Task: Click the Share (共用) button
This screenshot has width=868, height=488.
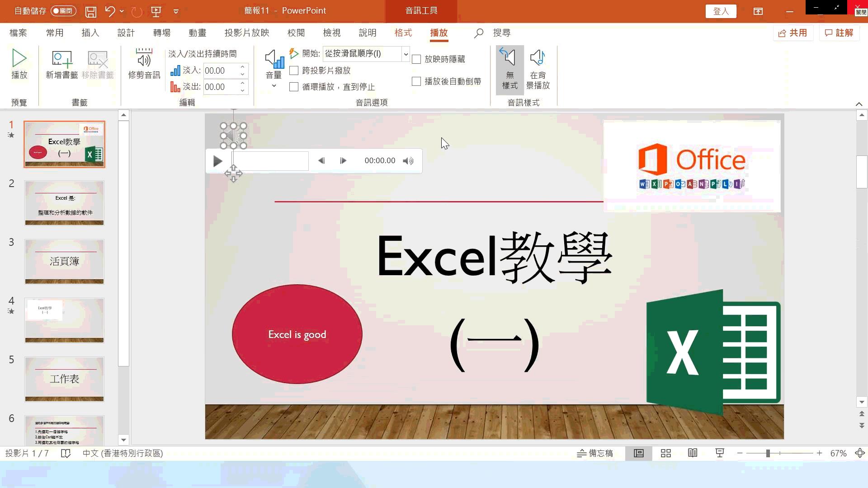Action: click(x=793, y=33)
